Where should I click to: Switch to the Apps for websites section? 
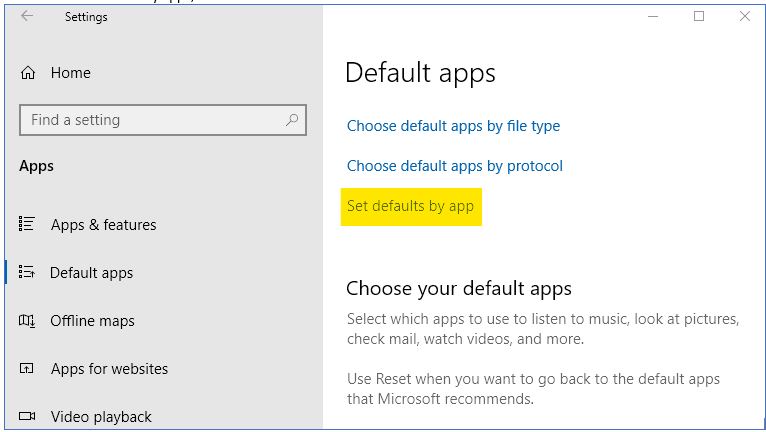coord(109,369)
